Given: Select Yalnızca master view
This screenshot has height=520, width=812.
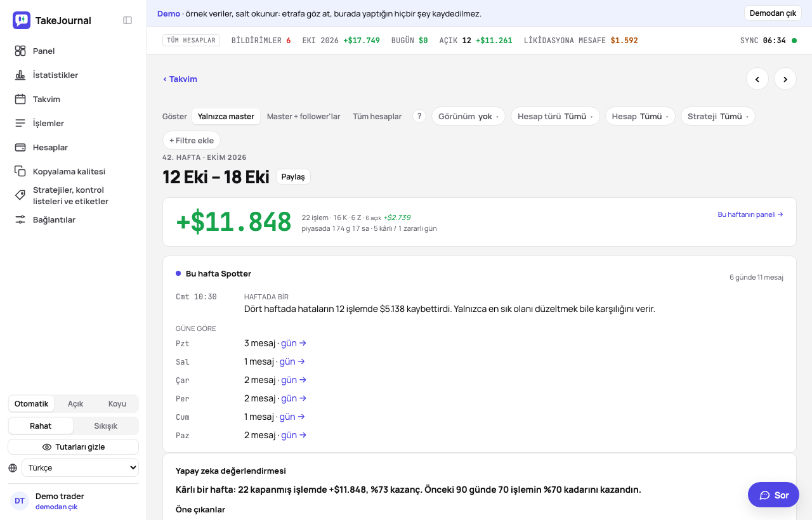Looking at the screenshot, I should [226, 117].
